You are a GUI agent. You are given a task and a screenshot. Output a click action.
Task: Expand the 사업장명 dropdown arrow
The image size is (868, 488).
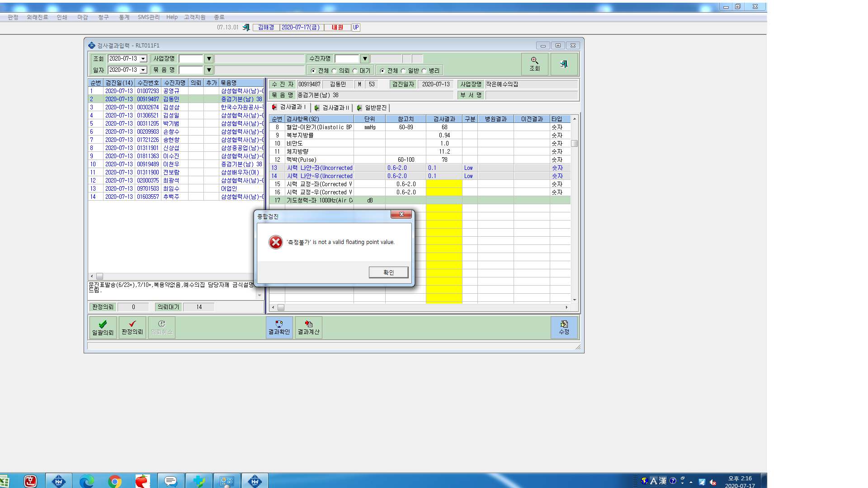[209, 59]
